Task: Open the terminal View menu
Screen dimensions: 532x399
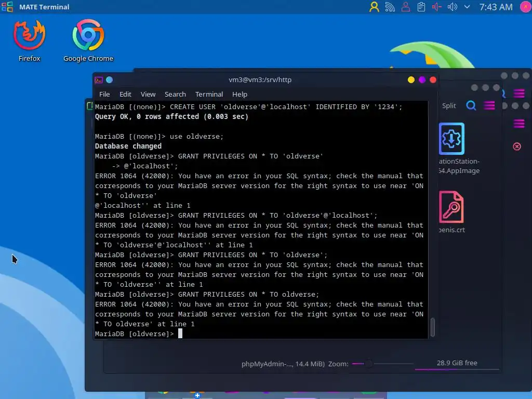Action: (x=148, y=95)
